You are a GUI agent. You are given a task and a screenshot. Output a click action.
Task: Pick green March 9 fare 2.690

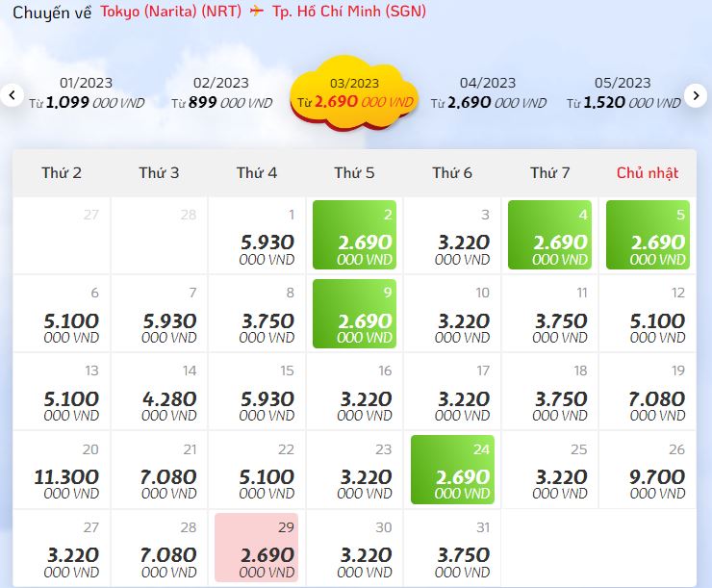pyautogui.click(x=354, y=314)
